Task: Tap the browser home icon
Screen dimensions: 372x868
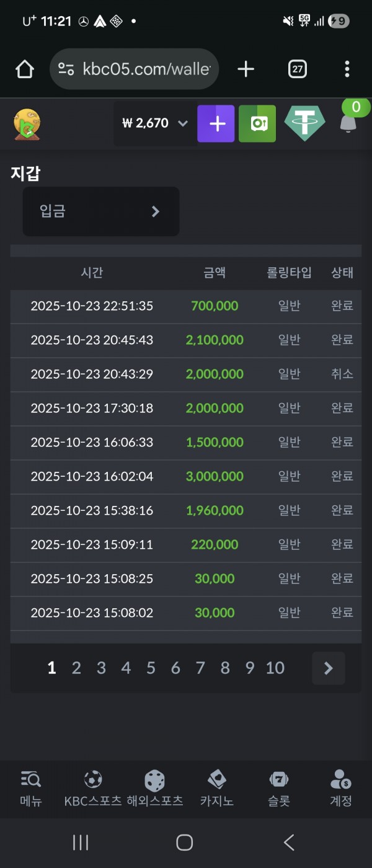Action: (x=25, y=69)
